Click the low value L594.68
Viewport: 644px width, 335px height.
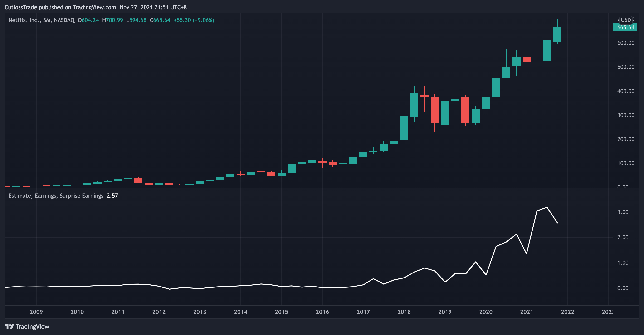(x=136, y=20)
